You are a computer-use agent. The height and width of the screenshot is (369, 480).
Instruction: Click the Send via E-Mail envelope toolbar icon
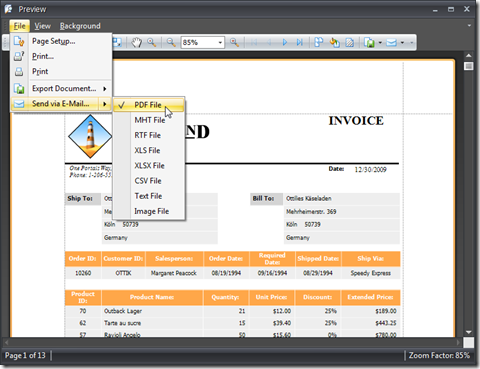[391, 43]
